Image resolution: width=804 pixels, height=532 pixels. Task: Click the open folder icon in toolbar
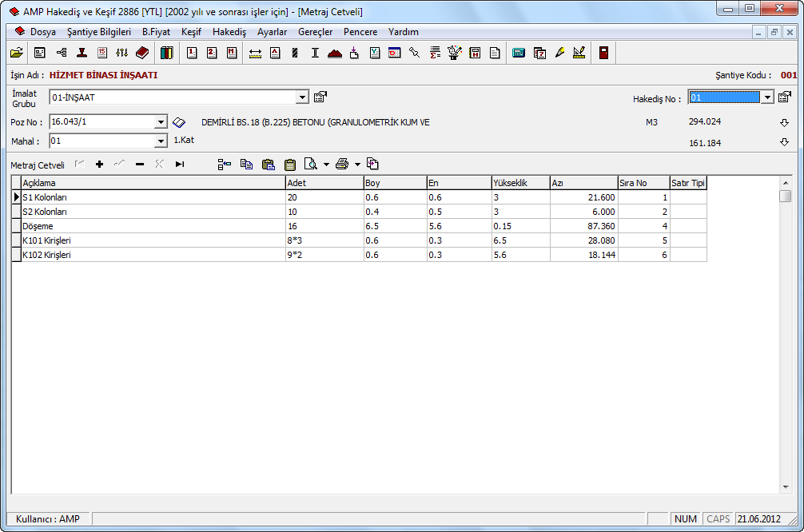click(x=16, y=53)
